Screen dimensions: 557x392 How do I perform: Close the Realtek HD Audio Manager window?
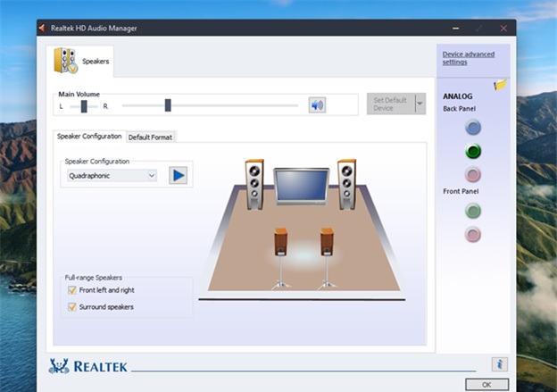503,28
